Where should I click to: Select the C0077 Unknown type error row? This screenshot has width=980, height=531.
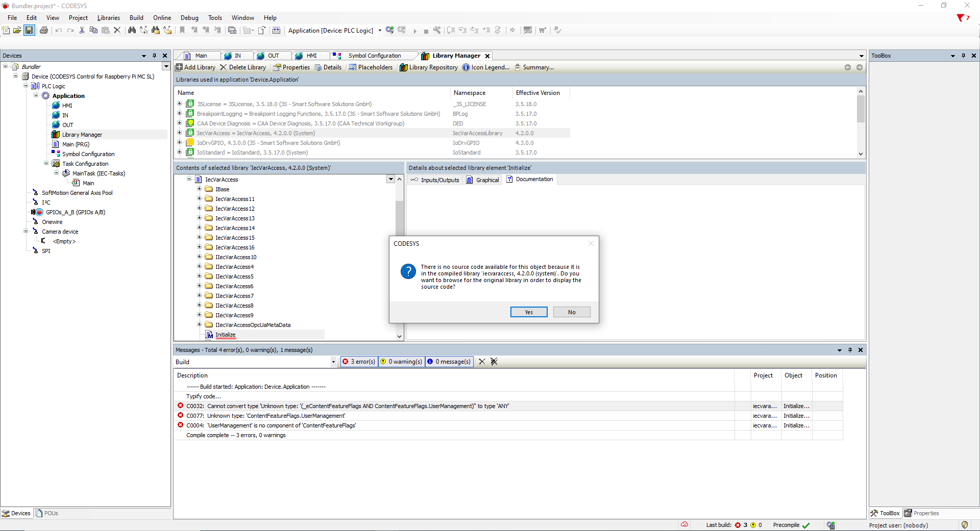(276, 416)
